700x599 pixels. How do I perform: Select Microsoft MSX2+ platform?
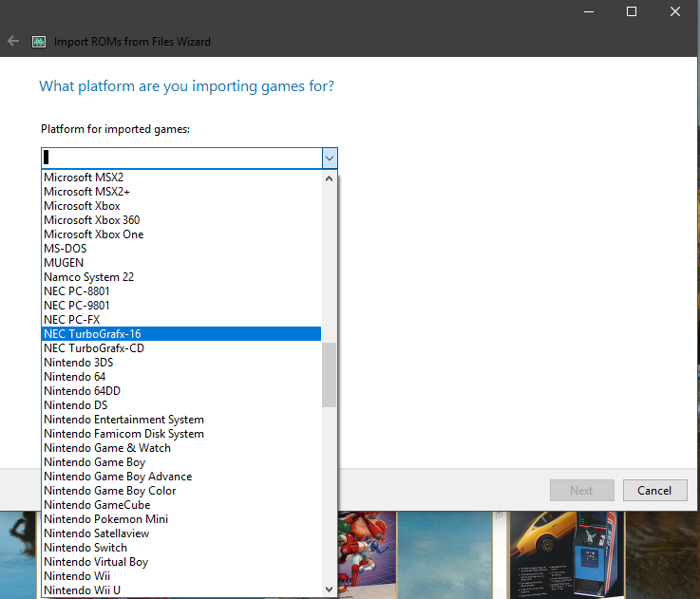point(181,192)
